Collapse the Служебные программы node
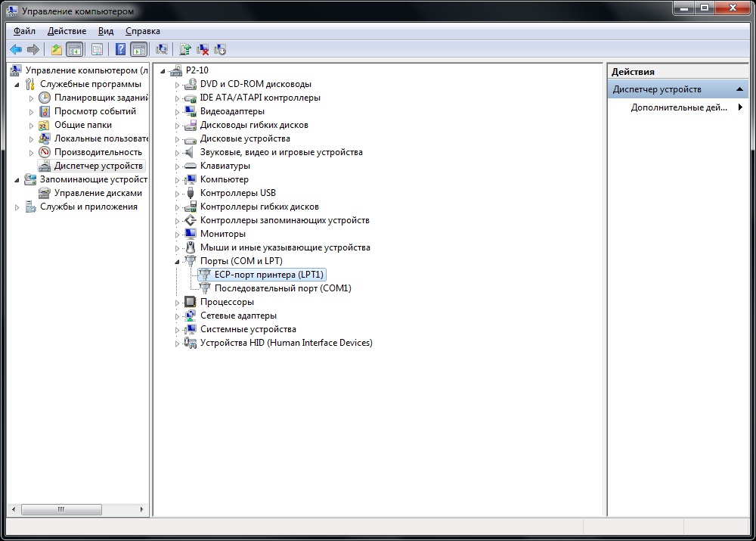Viewport: 756px width, 541px height. tap(17, 85)
